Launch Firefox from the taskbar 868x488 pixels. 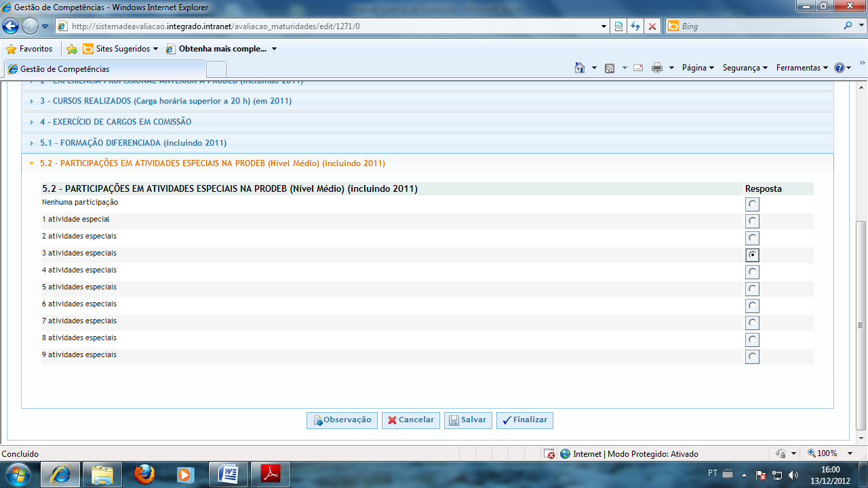pyautogui.click(x=144, y=474)
